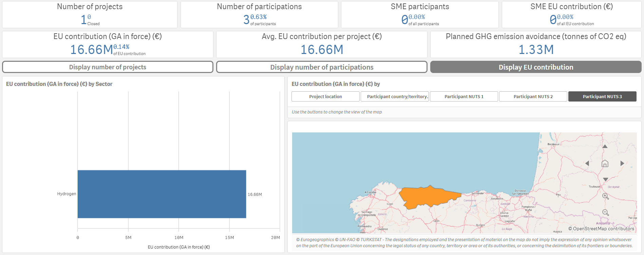The width and height of the screenshot is (644, 255).
Task: Open the OpenStreetMap contributors link
Action: [601, 229]
